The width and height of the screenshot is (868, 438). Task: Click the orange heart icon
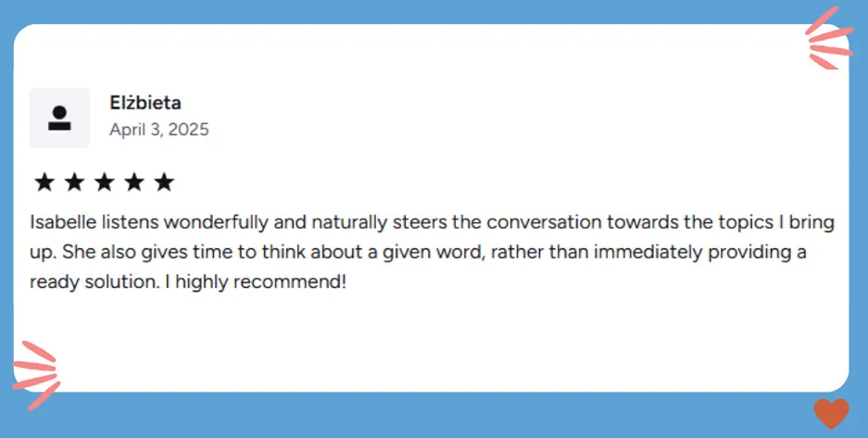(x=830, y=413)
